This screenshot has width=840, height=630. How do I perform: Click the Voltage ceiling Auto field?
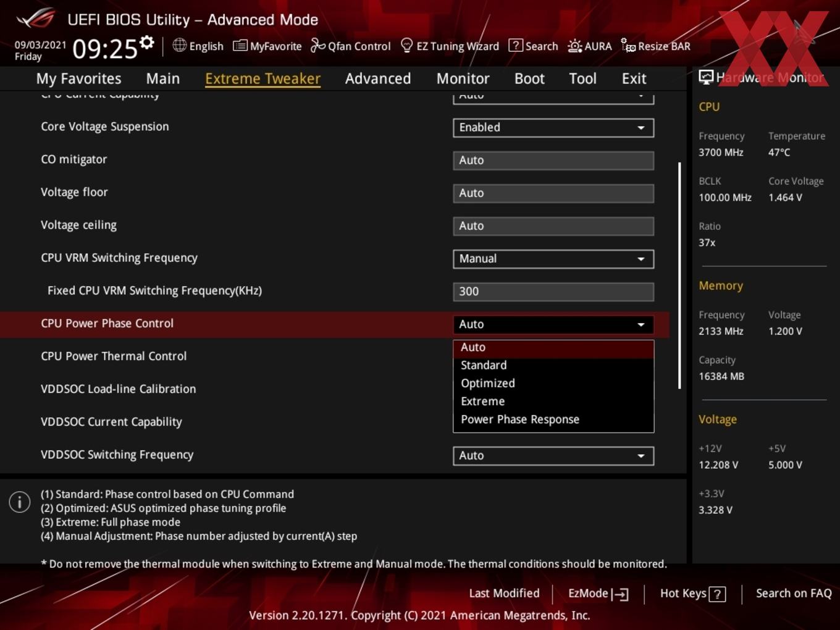(x=553, y=226)
